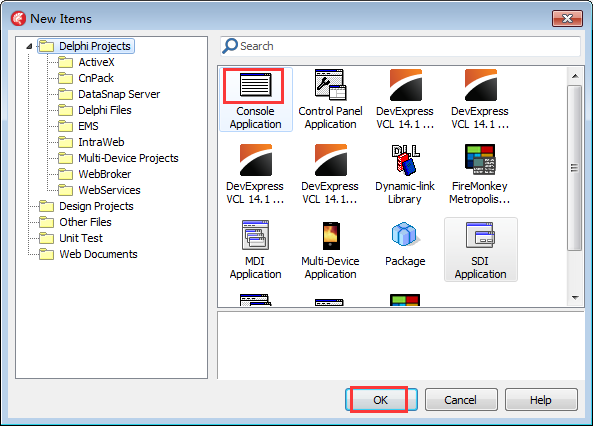Open the CnPack category
The image size is (593, 426).
pyautogui.click(x=86, y=78)
